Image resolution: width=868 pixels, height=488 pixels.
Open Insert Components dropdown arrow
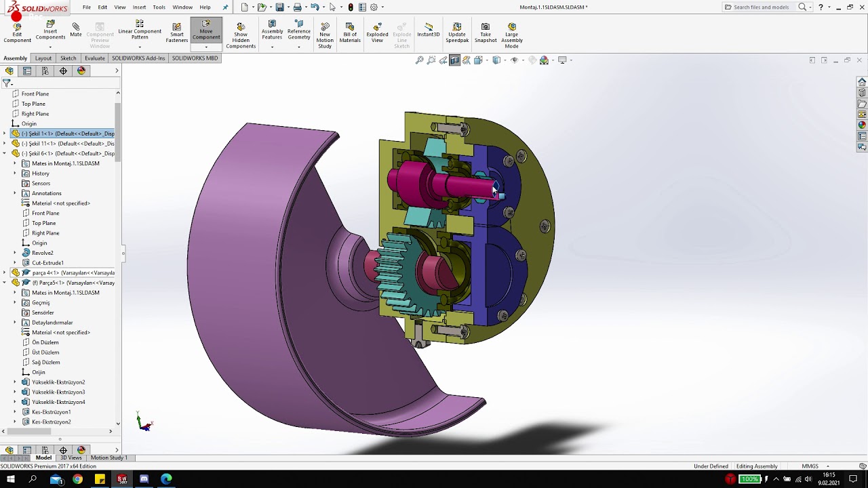[x=50, y=47]
